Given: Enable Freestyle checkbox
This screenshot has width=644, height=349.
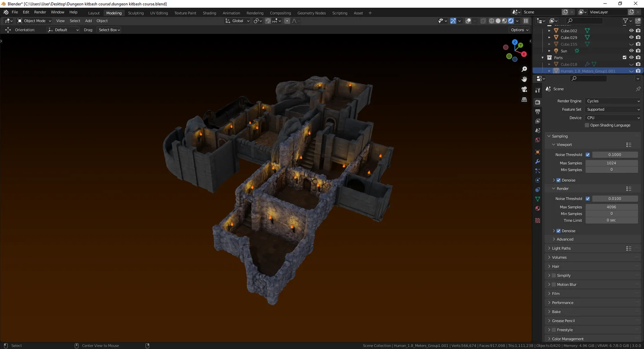Looking at the screenshot, I should (554, 330).
